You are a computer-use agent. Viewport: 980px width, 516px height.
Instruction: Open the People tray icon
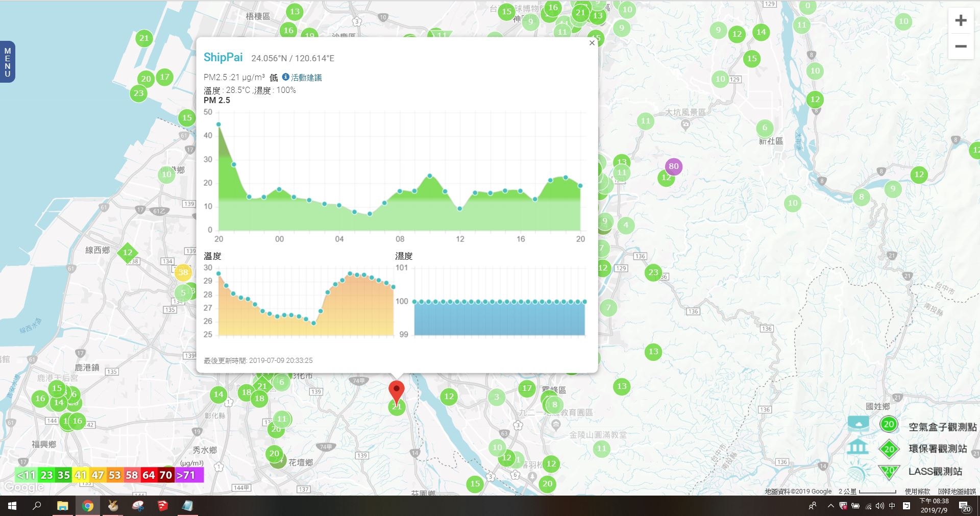(812, 506)
